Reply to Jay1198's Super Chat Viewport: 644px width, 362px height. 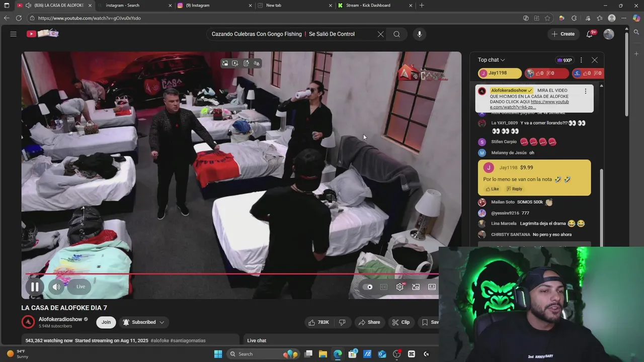coord(514,189)
